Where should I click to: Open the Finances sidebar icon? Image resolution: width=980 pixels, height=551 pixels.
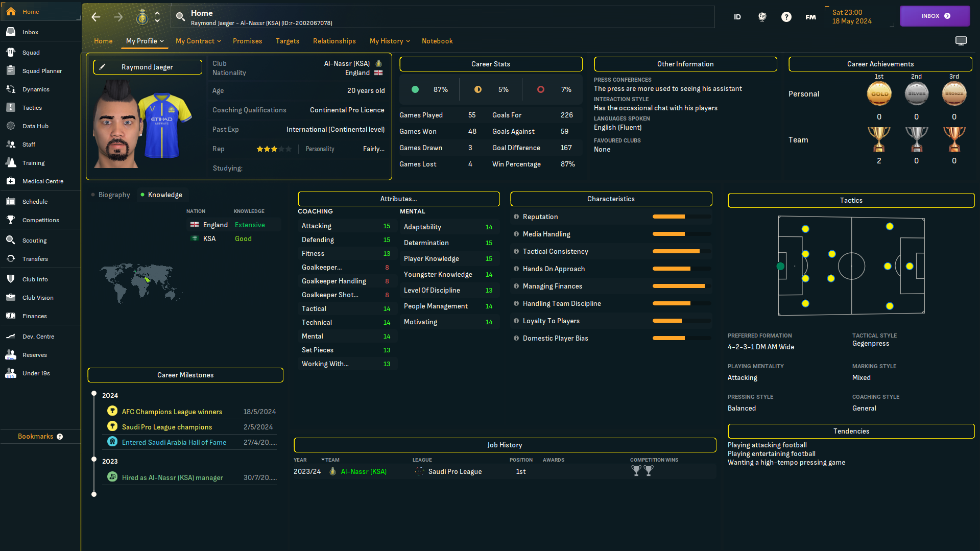click(x=11, y=316)
